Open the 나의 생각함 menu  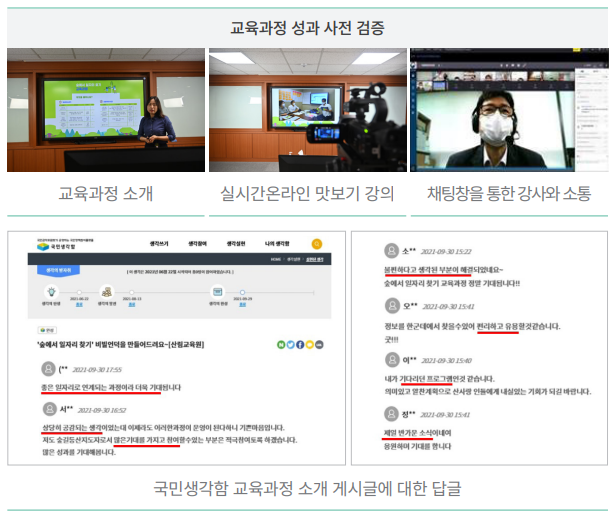point(276,243)
